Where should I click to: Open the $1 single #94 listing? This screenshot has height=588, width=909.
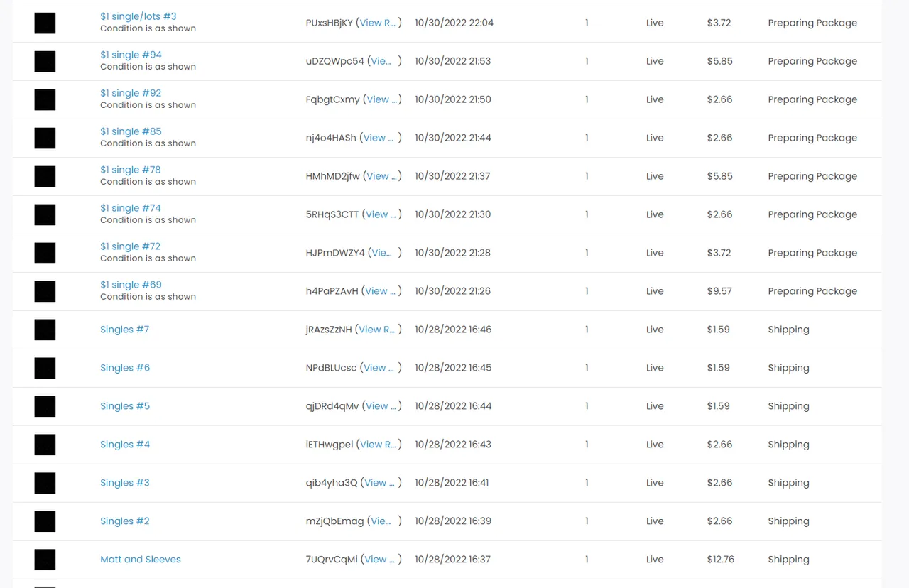131,55
